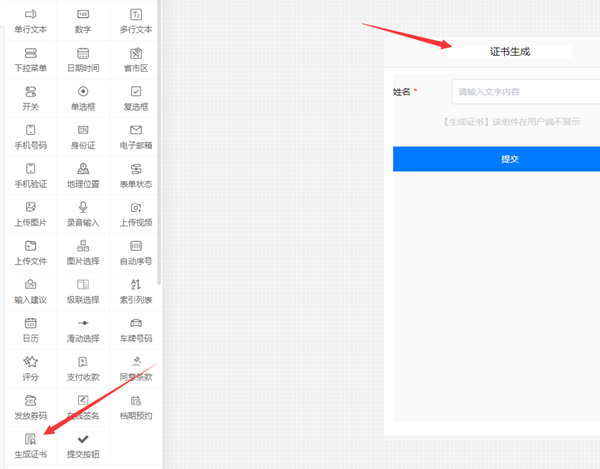The width and height of the screenshot is (600, 469).
Task: Add the 车牌号码 license plate component
Action: point(136,331)
